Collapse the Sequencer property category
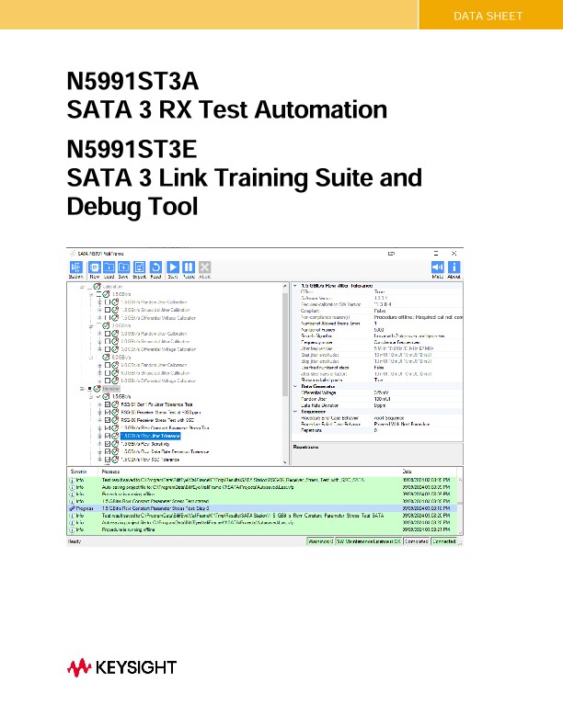 295,412
